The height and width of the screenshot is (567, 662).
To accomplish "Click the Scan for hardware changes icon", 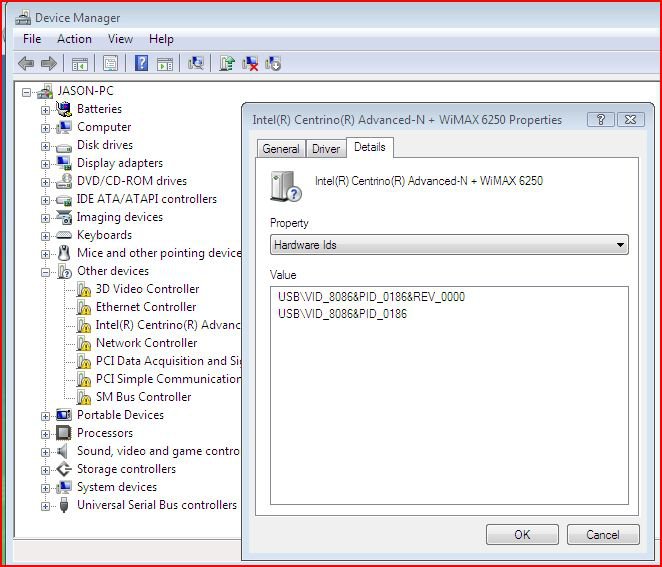I will (196, 63).
